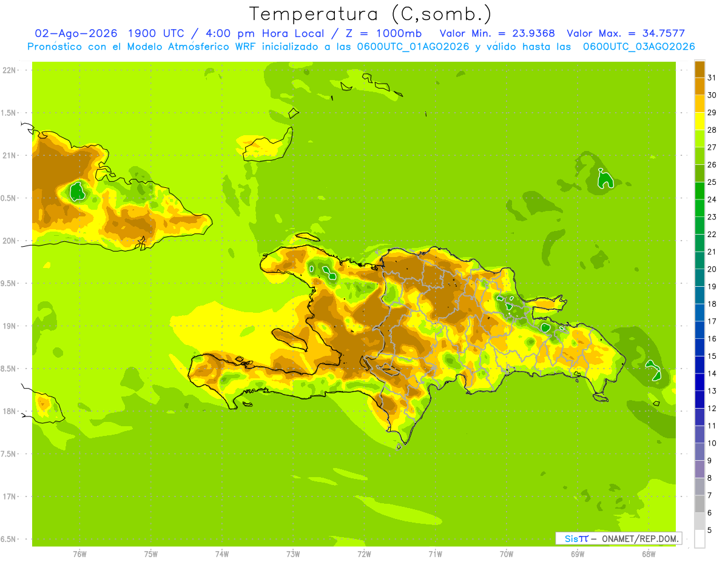Click the "22N" latitude axis label
The height and width of the screenshot is (562, 728).
point(10,70)
